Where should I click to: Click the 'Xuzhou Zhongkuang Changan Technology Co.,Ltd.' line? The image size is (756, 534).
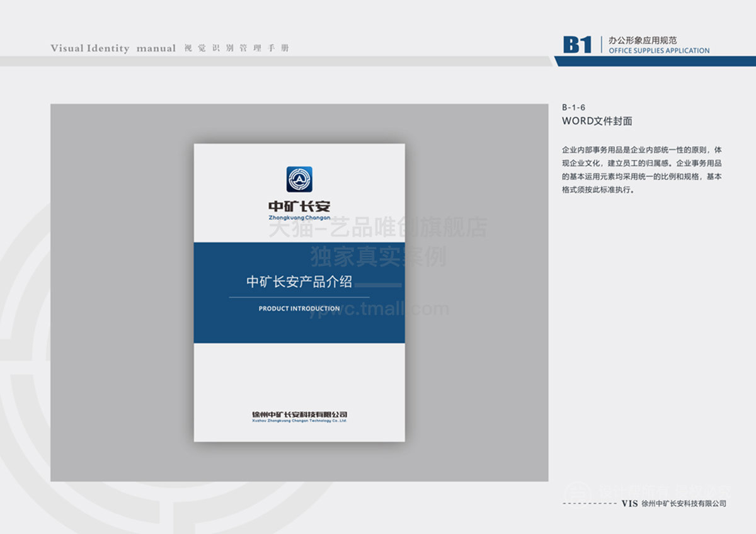click(x=299, y=421)
